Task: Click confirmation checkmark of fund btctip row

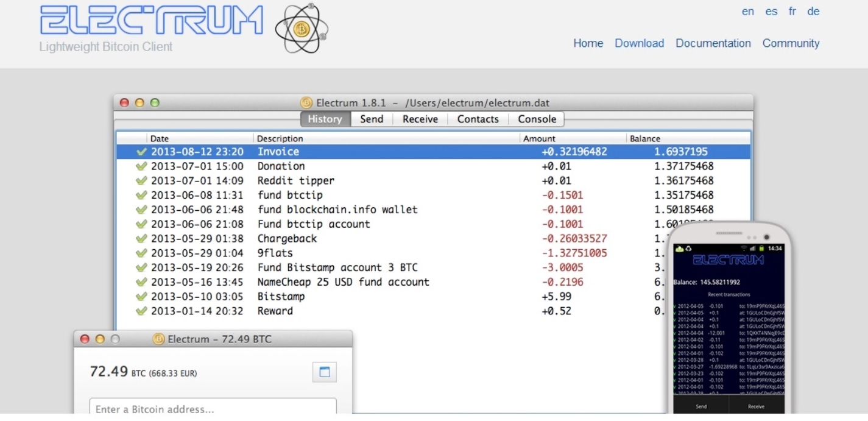Action: [142, 195]
